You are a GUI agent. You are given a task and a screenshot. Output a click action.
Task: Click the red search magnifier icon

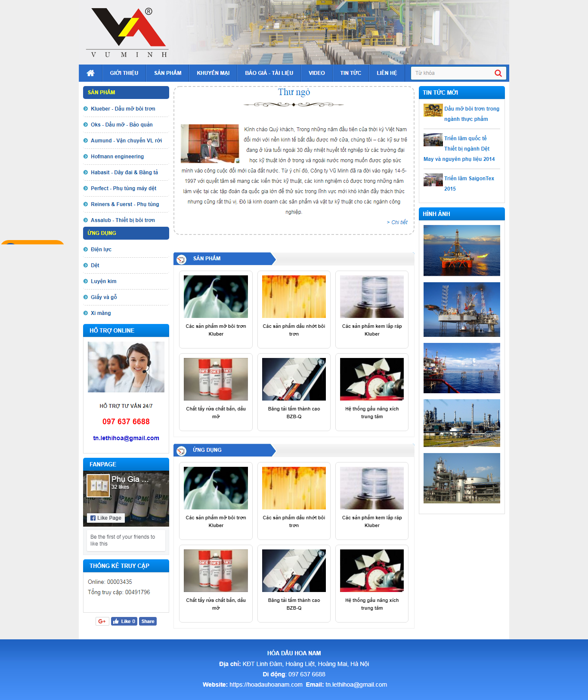498,73
